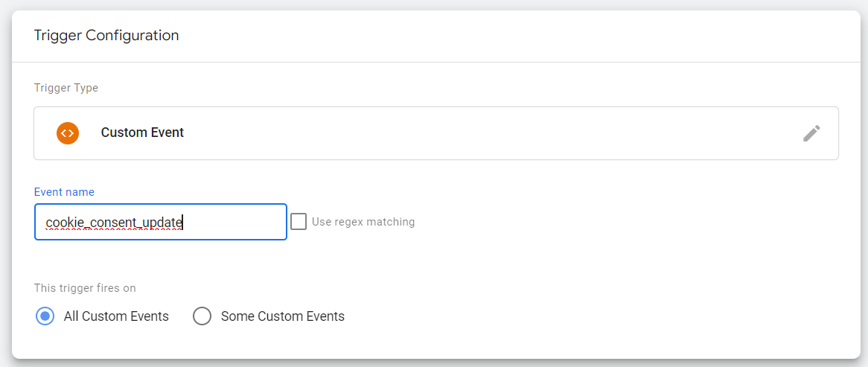The image size is (868, 367).
Task: Choose the Some Custom Events radio button
Action: 202,316
